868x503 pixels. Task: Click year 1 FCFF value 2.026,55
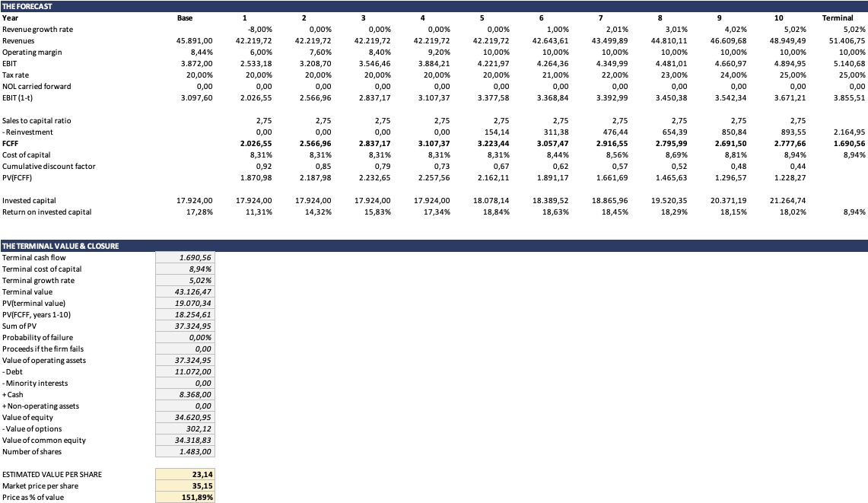pyautogui.click(x=256, y=144)
